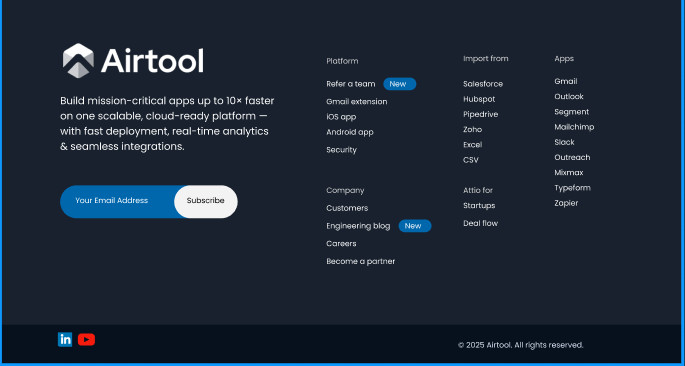The height and width of the screenshot is (366, 685).
Task: Open the LinkedIn social icon
Action: click(65, 339)
